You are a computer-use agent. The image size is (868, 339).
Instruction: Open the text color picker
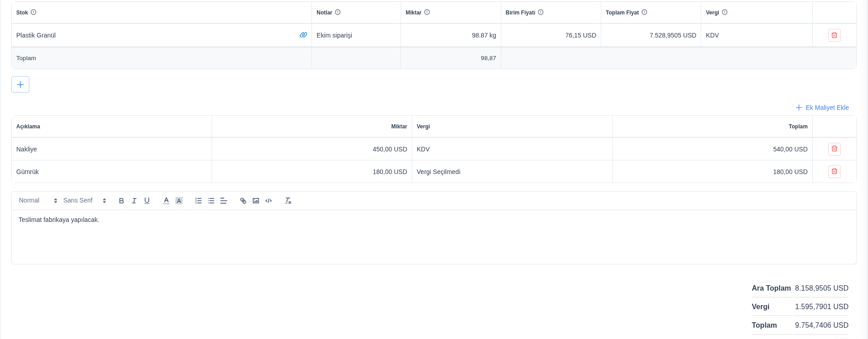tap(166, 201)
